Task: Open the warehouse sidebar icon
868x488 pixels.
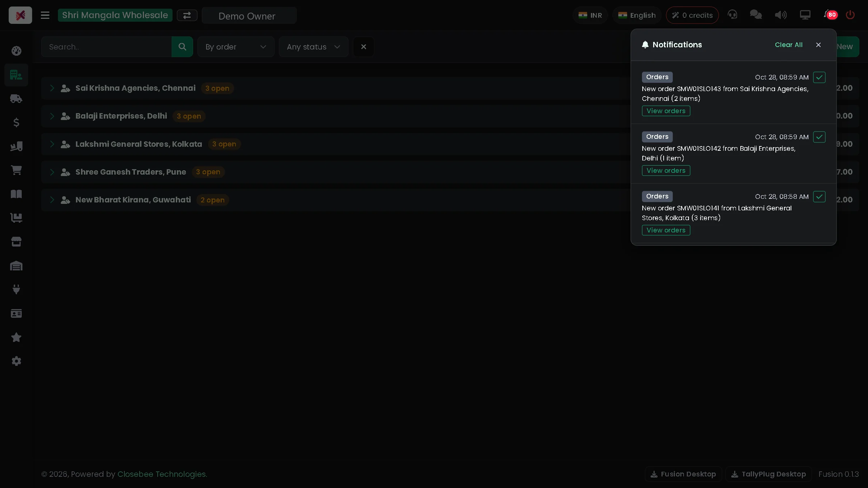Action: [16, 266]
